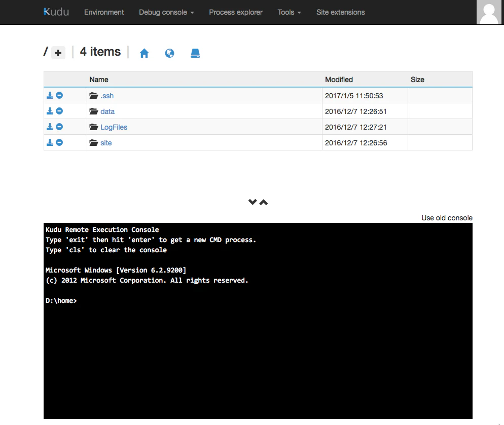504x425 pixels.
Task: Focus the console at D:\home> prompt
Action: pos(61,301)
